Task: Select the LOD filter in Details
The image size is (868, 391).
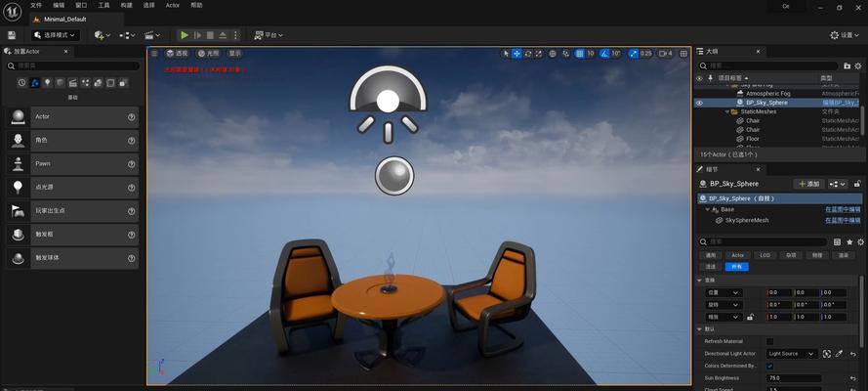Action: (765, 255)
